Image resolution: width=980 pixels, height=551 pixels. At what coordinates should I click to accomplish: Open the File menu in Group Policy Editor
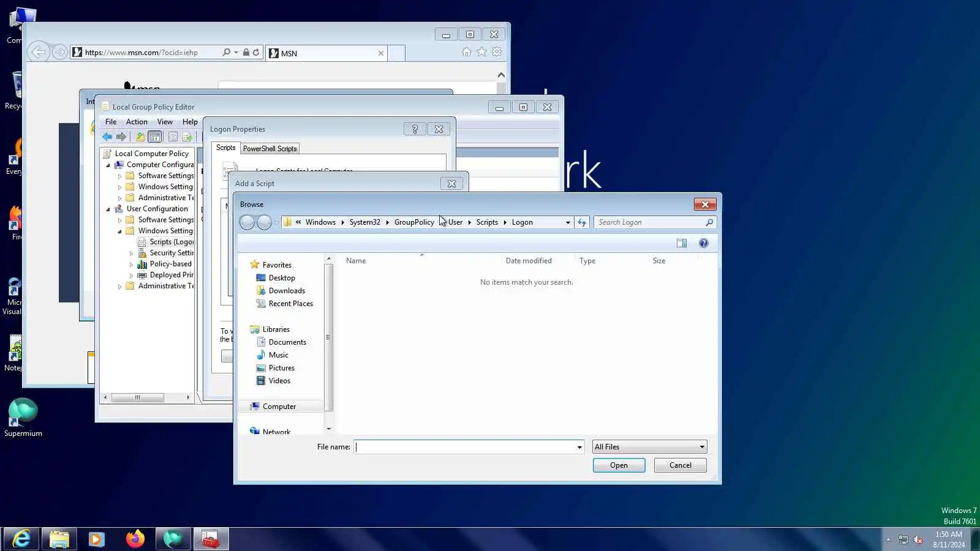pos(111,122)
